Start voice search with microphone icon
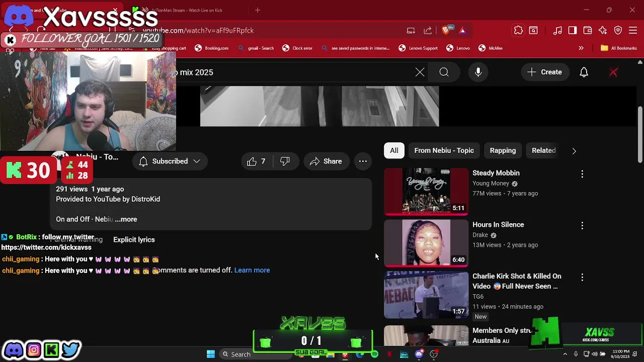Viewport: 644px width, 362px height. pyautogui.click(x=478, y=72)
